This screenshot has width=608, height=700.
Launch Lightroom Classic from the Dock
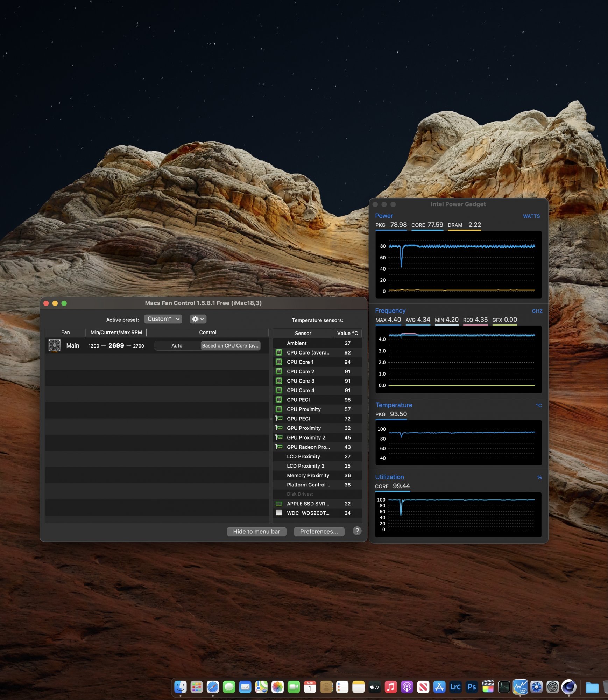[x=455, y=687]
